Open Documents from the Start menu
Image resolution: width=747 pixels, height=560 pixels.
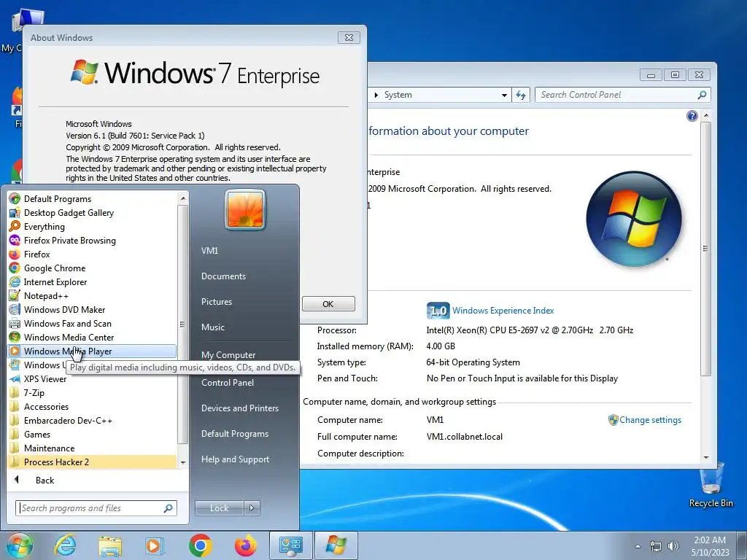coord(223,276)
